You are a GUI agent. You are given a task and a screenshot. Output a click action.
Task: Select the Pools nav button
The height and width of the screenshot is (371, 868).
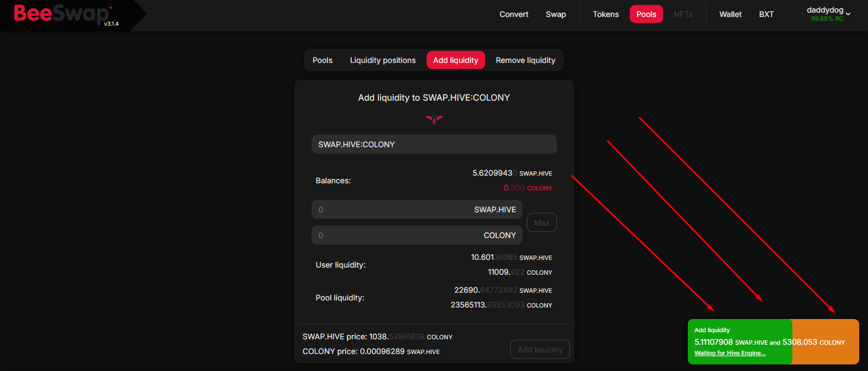pos(646,14)
